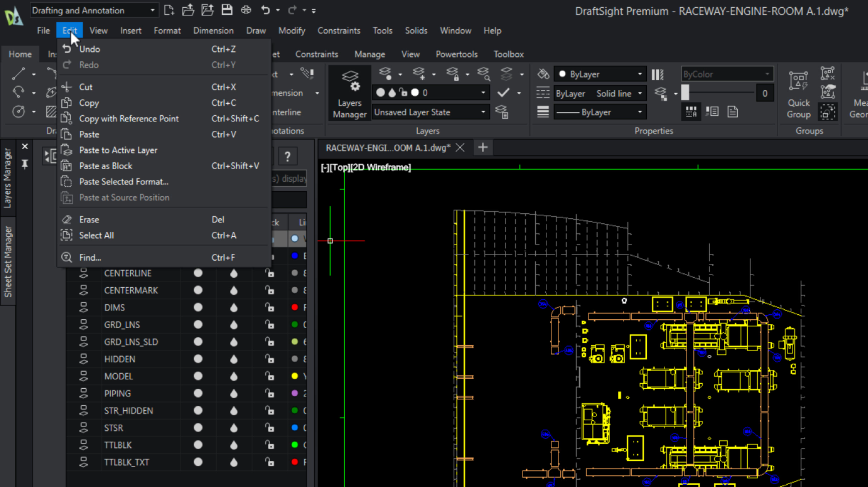This screenshot has height=487, width=868.
Task: Click the Activate layer checkmark icon
Action: coord(503,93)
